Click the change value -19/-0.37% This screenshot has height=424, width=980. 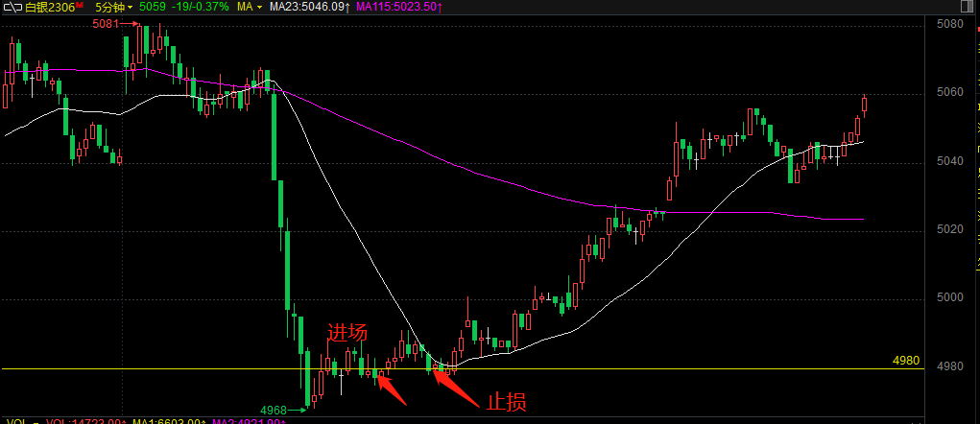coord(199,8)
